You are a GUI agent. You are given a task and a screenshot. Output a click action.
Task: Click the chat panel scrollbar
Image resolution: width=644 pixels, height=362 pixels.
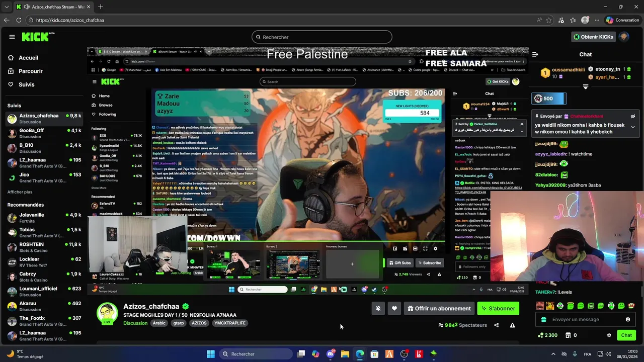[x=641, y=291]
